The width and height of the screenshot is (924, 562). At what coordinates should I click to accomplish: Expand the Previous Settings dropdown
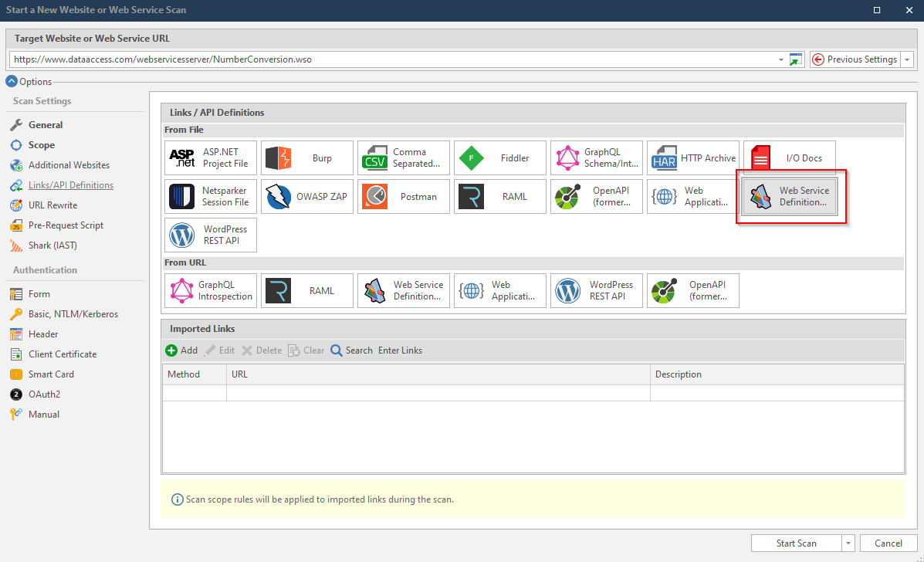[907, 59]
